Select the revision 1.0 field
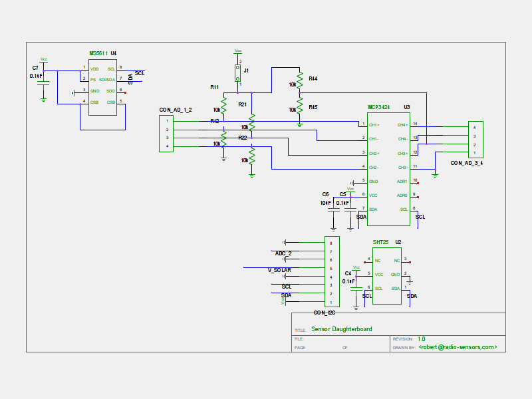The image size is (532, 399). point(422,338)
